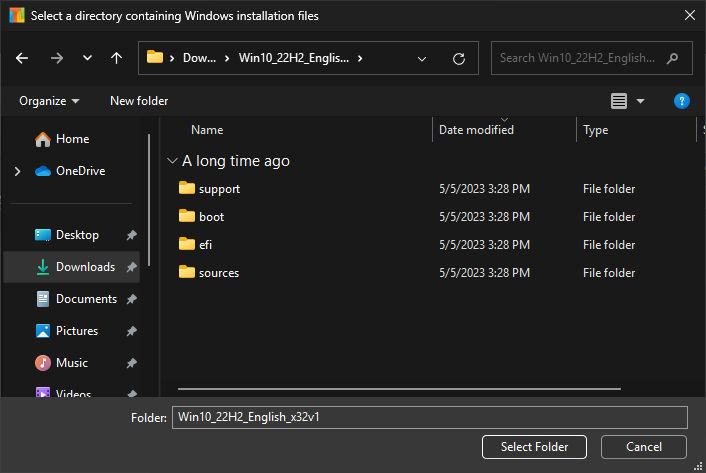706x473 pixels.
Task: Refresh the current folder view
Action: pyautogui.click(x=459, y=58)
